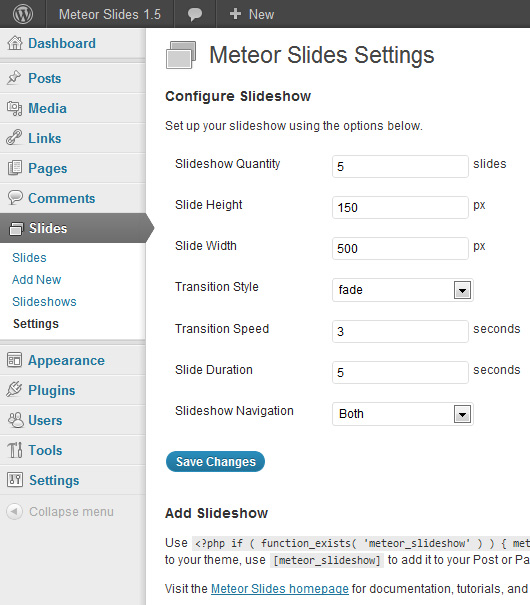Click the Slideshow Quantity input field
The image size is (530, 605).
pyautogui.click(x=400, y=167)
